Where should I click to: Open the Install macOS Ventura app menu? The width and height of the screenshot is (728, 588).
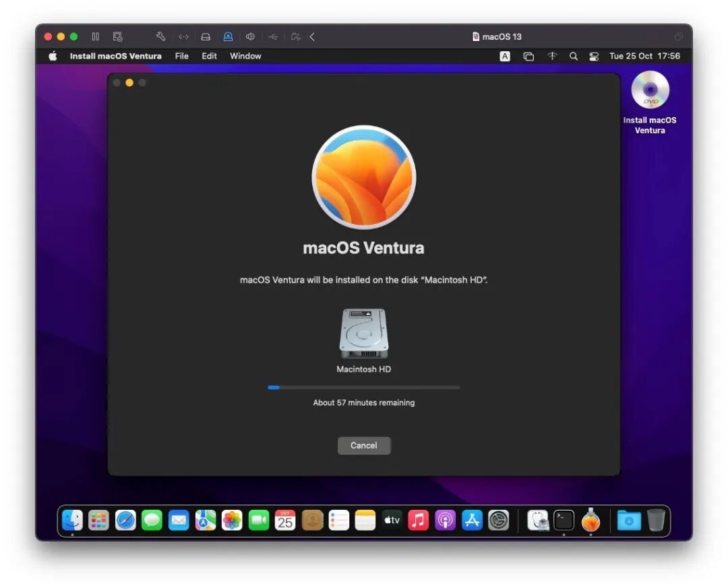pos(116,56)
